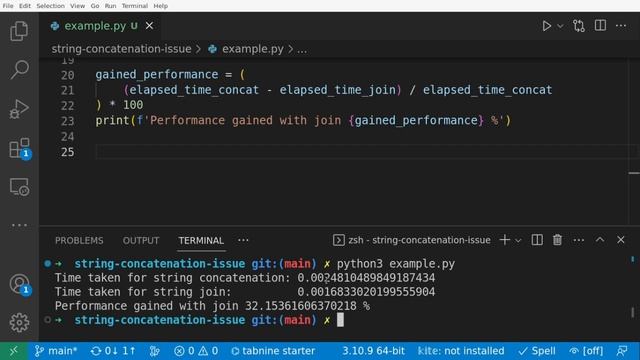Click the main* git branch indicator
This screenshot has height=360, width=640.
click(56, 351)
